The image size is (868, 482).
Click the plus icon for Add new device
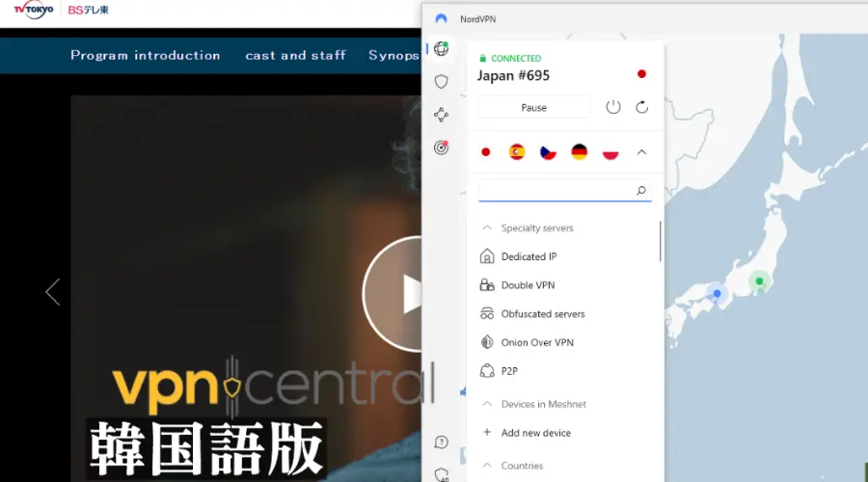[x=487, y=432]
